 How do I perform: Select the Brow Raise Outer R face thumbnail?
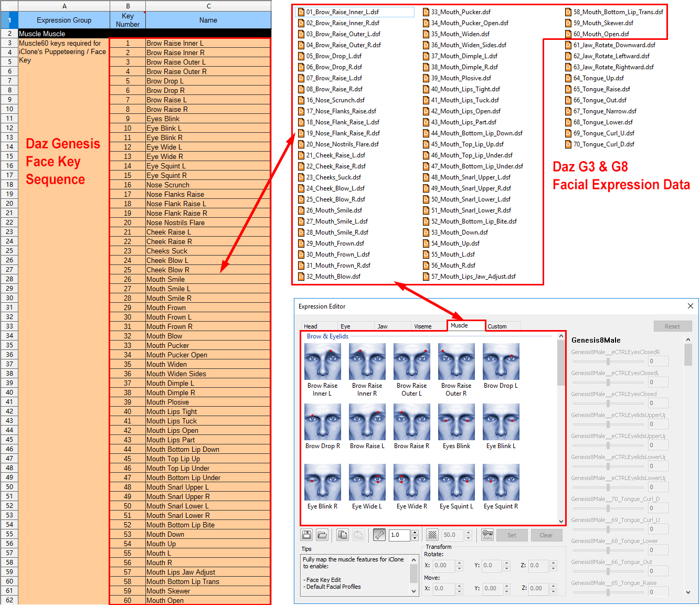pyautogui.click(x=457, y=362)
